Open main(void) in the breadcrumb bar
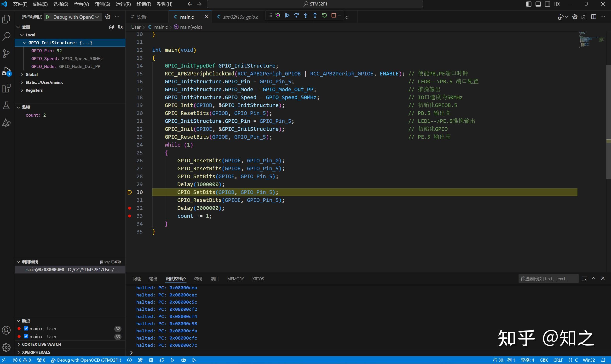The height and width of the screenshot is (364, 611). (191, 27)
